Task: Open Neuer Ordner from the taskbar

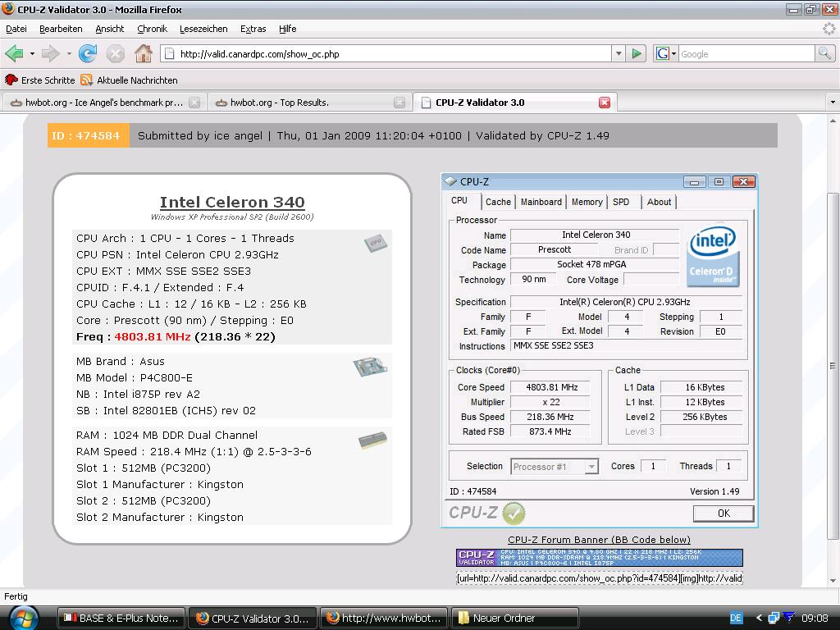Action: click(x=515, y=619)
